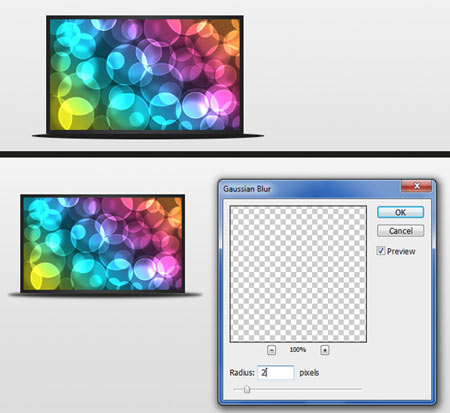This screenshot has height=413, width=450.
Task: Zoom out the blur preview with minus button
Action: 271,350
